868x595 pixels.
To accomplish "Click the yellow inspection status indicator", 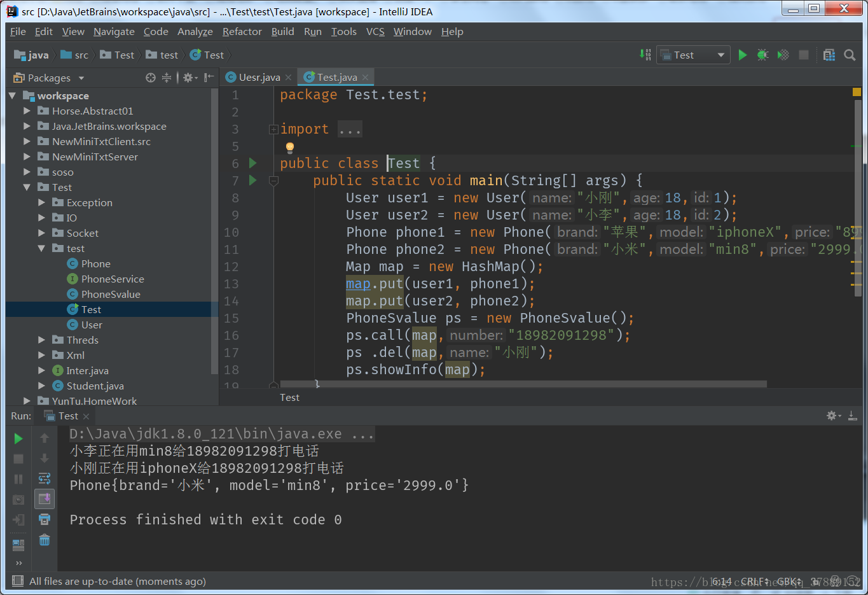I will 857,92.
